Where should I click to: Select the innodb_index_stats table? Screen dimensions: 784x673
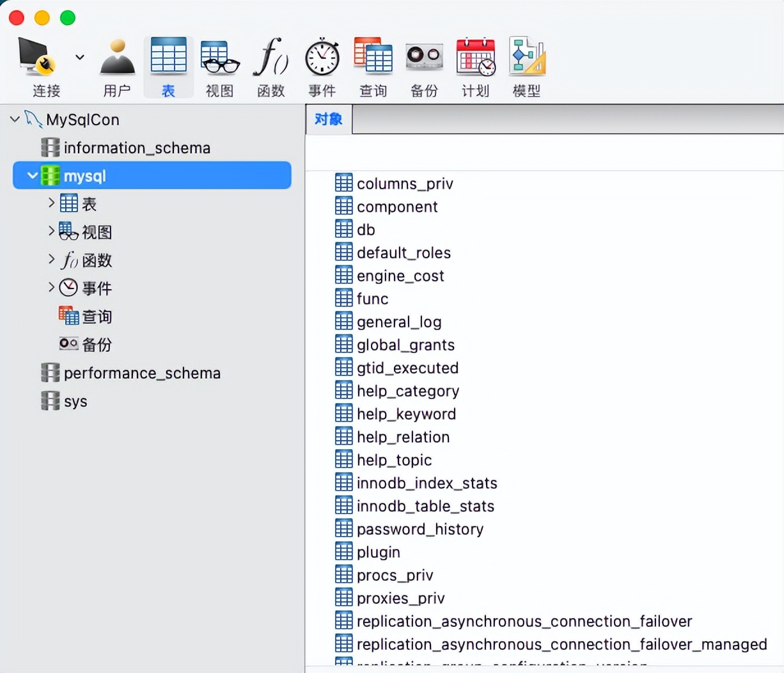coord(427,483)
